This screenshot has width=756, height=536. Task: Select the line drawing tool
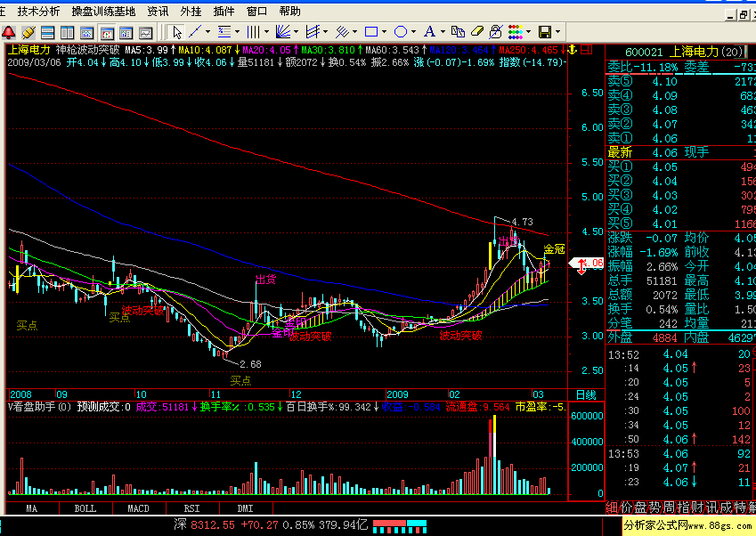pos(195,32)
